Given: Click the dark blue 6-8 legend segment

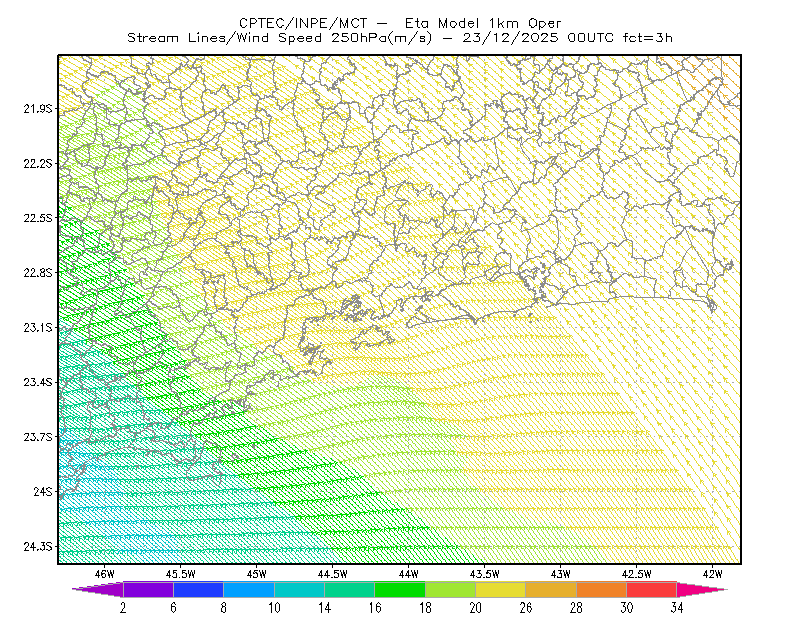Looking at the screenshot, I should click(198, 589).
